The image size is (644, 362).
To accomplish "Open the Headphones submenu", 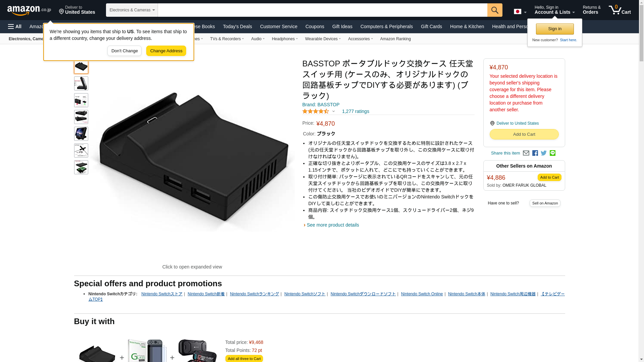I will (x=285, y=39).
